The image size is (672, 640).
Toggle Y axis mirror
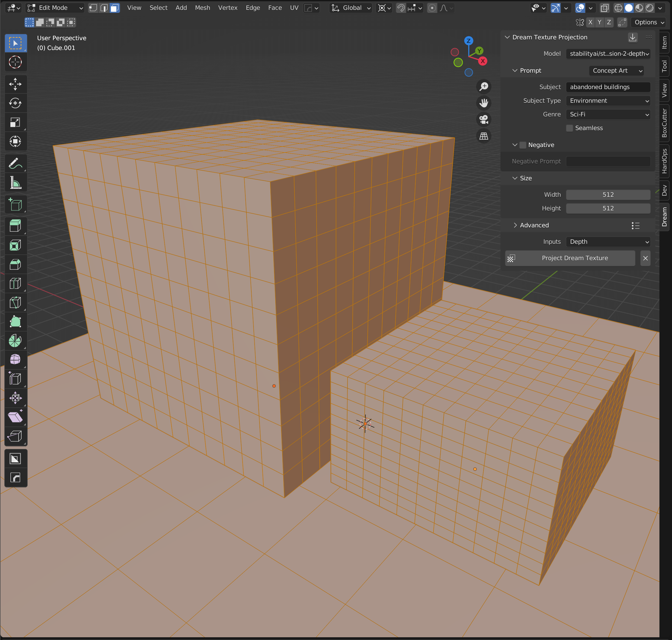pos(599,22)
